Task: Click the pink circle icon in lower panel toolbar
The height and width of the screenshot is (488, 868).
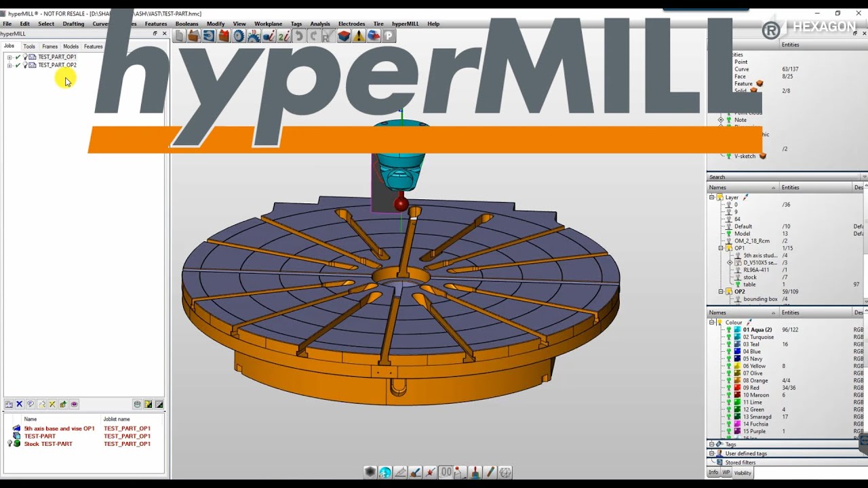Action: coord(74,404)
